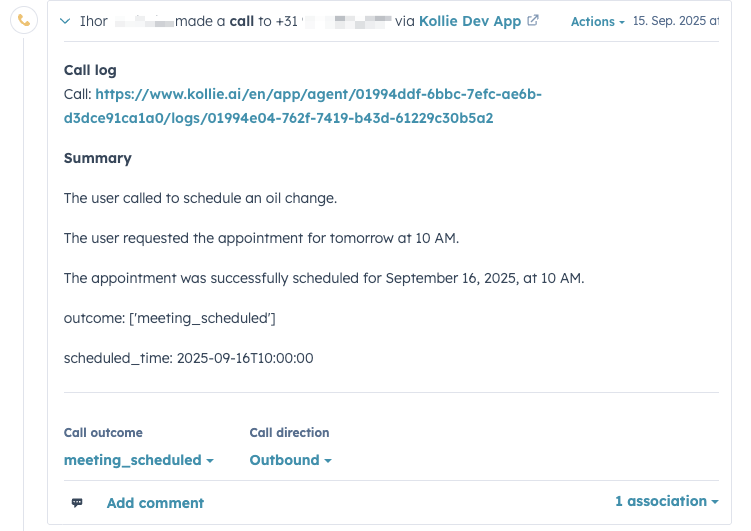The height and width of the screenshot is (531, 751).
Task: Open the Outbound call direction dropdown
Action: coord(290,460)
